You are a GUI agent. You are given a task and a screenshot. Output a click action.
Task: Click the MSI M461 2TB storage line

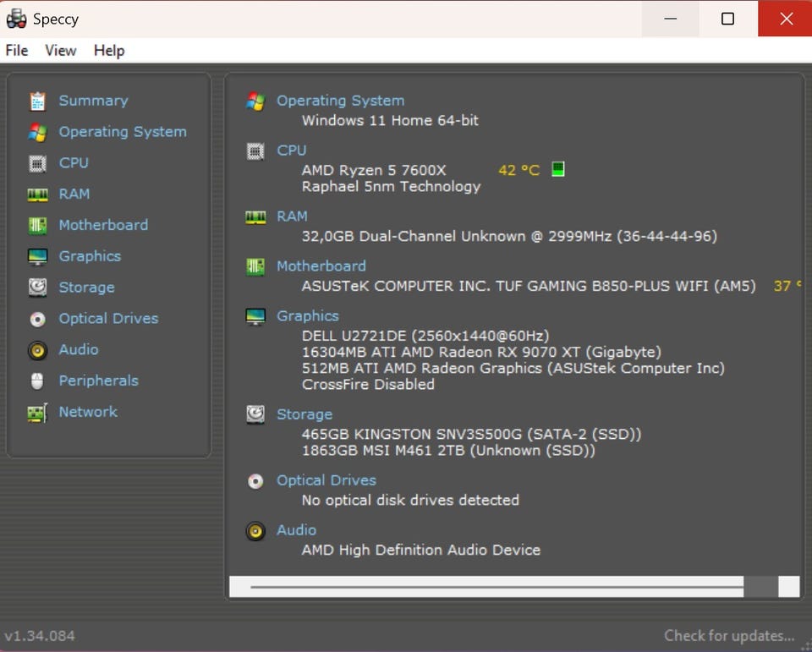tap(448, 451)
